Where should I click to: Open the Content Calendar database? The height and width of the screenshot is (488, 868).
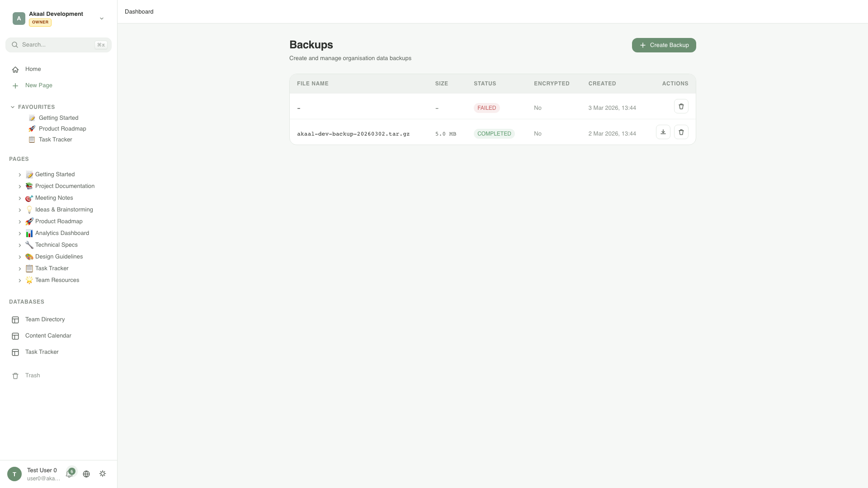[48, 336]
